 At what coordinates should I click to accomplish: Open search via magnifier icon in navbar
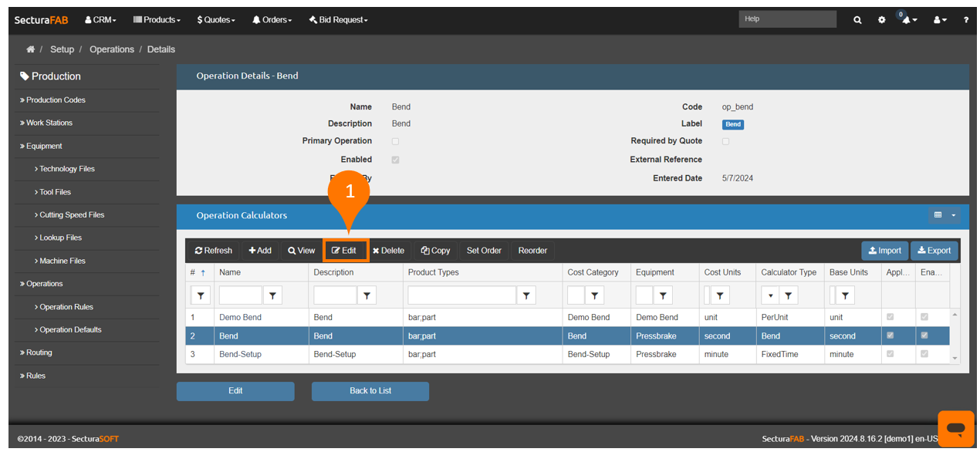tap(857, 20)
